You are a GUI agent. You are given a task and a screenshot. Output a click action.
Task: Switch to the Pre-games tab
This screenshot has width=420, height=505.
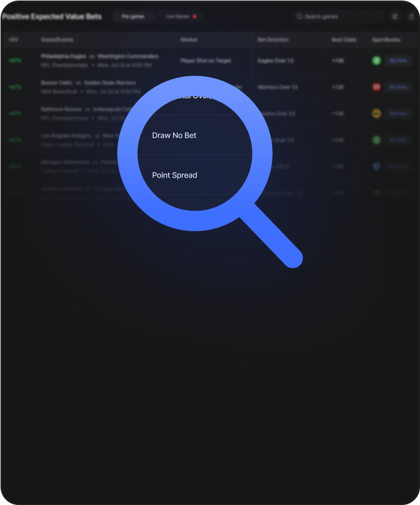pyautogui.click(x=133, y=16)
